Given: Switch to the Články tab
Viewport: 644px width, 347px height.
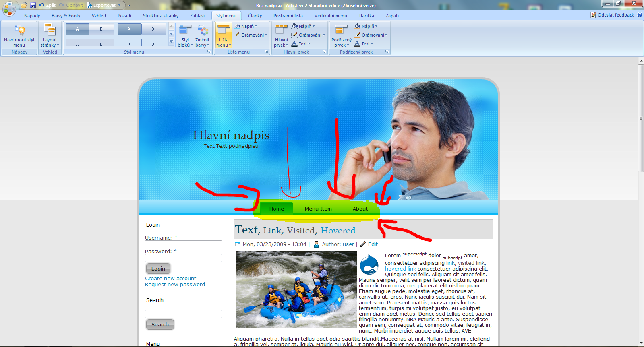Looking at the screenshot, I should [x=255, y=16].
